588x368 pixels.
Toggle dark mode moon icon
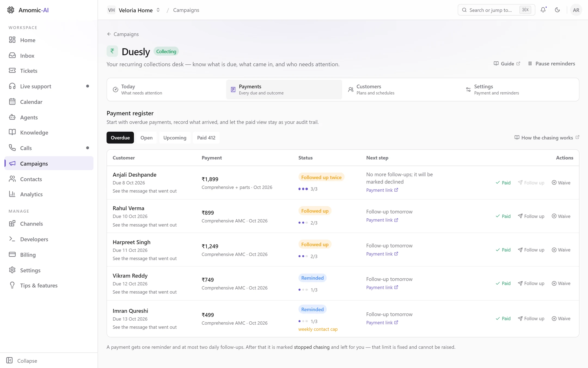pos(557,10)
